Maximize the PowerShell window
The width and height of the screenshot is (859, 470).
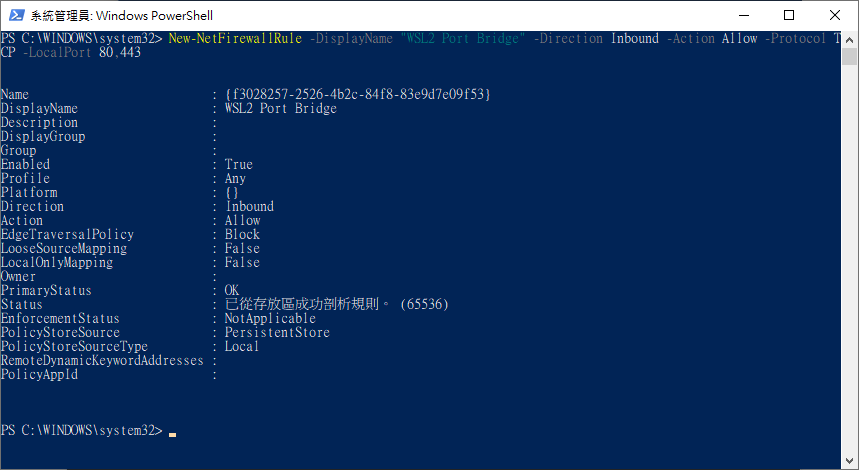point(789,15)
